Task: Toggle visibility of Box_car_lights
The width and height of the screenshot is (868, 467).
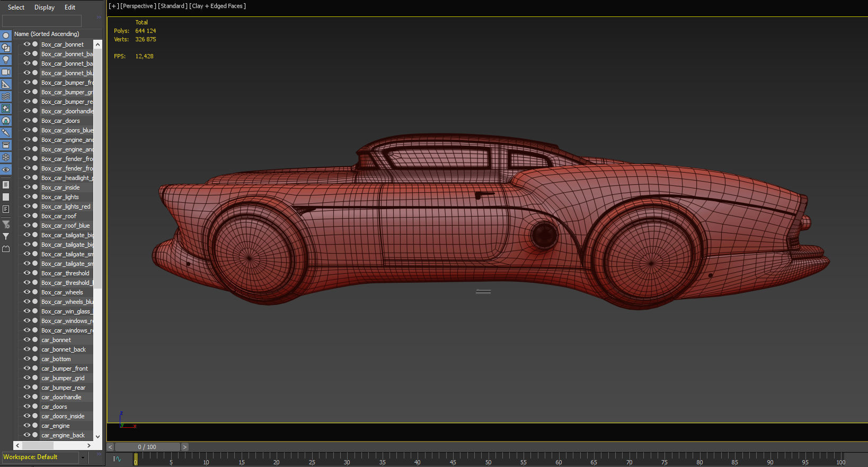Action: tap(27, 197)
